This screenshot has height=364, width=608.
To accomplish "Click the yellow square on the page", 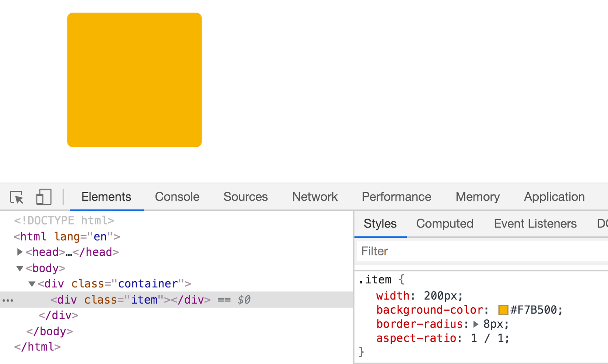I will tap(134, 80).
